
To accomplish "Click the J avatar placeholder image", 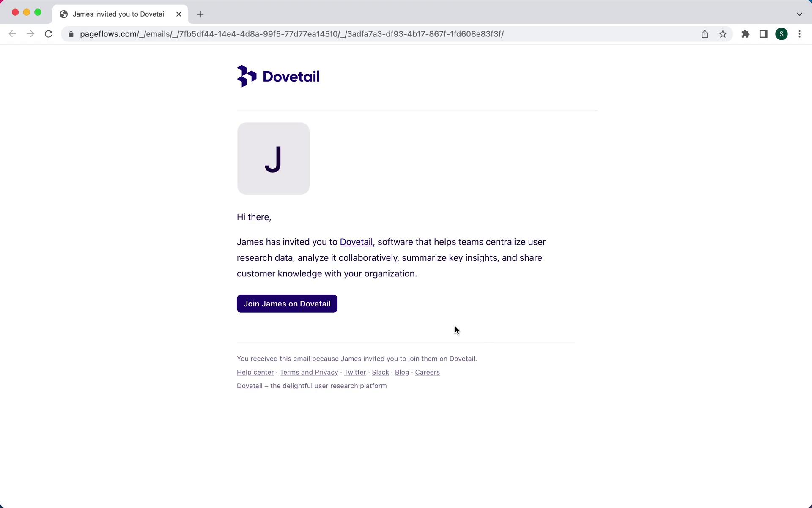I will point(273,158).
